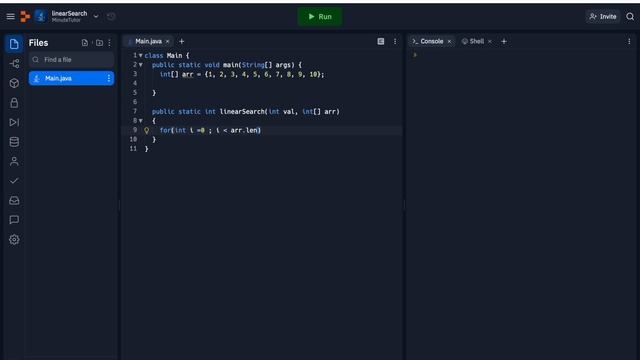The width and height of the screenshot is (640, 360).
Task: Create a new file with the file icon
Action: (84, 43)
